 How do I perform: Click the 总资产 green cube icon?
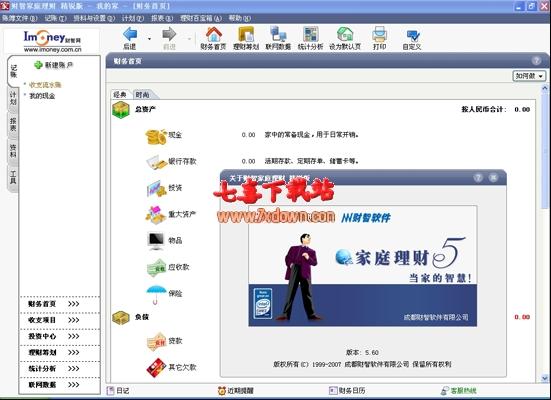[121, 110]
